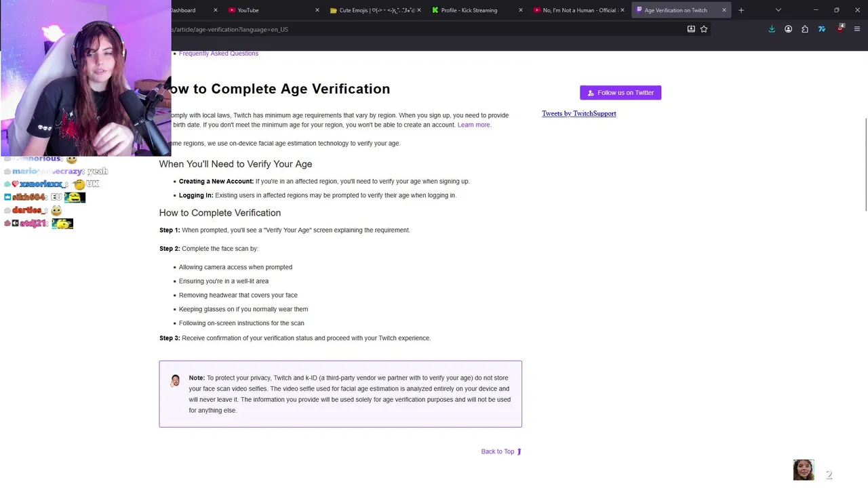Click the 7TV extension icon
This screenshot has height=488, width=868.
pyautogui.click(x=822, y=29)
